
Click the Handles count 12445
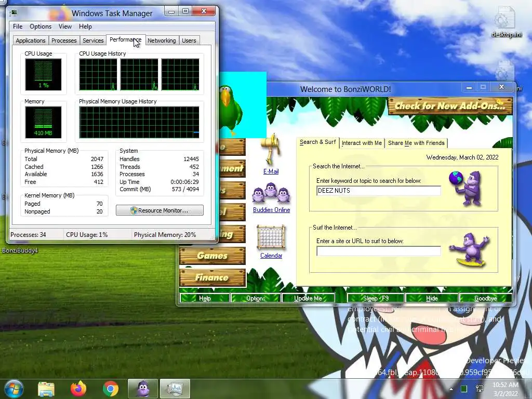(x=191, y=159)
